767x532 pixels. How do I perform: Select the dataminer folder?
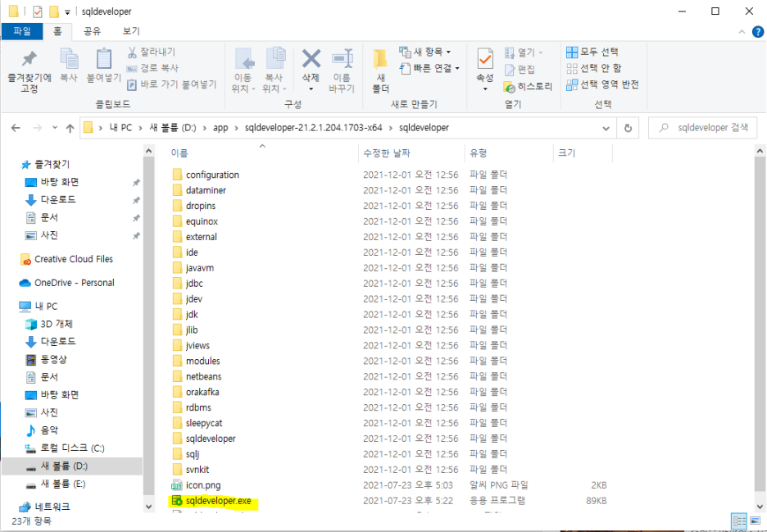point(199,190)
